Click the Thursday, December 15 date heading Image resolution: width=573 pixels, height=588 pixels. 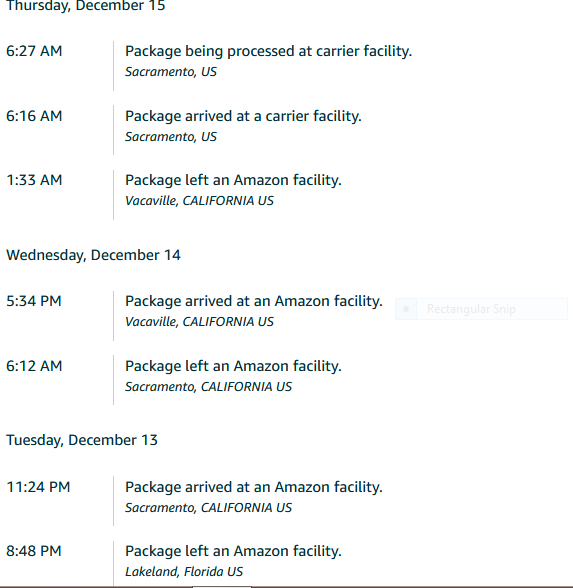coord(86,6)
